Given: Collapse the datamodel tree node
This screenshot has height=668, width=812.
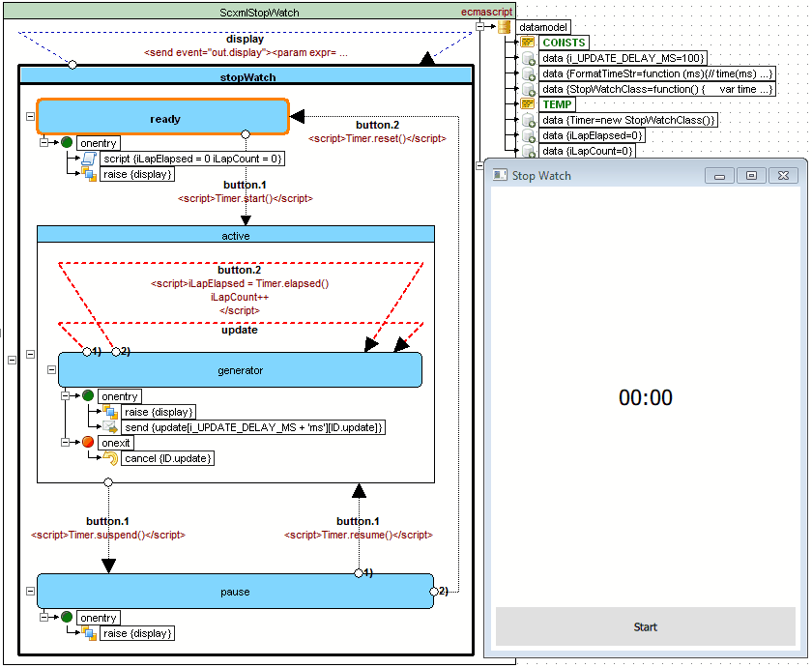Looking at the screenshot, I should click(479, 27).
